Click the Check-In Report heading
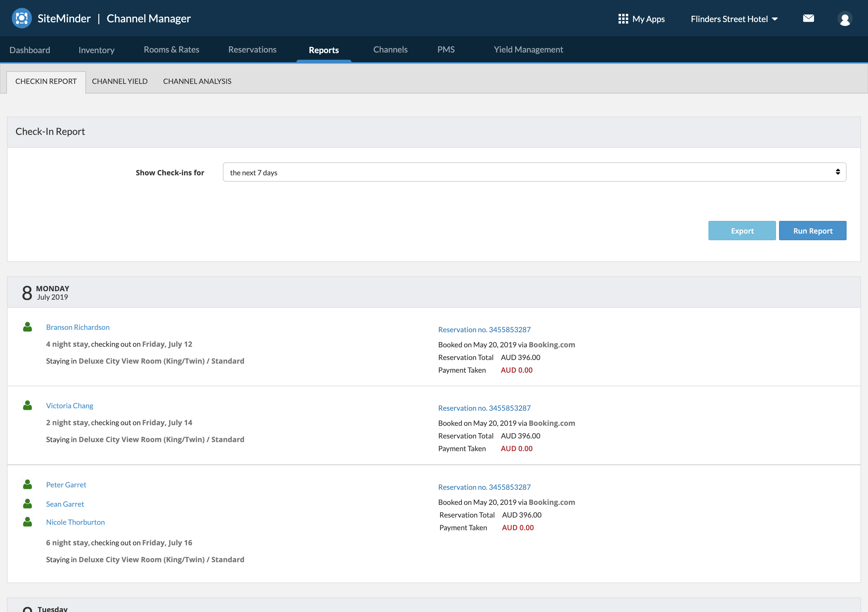The image size is (868, 612). click(50, 131)
